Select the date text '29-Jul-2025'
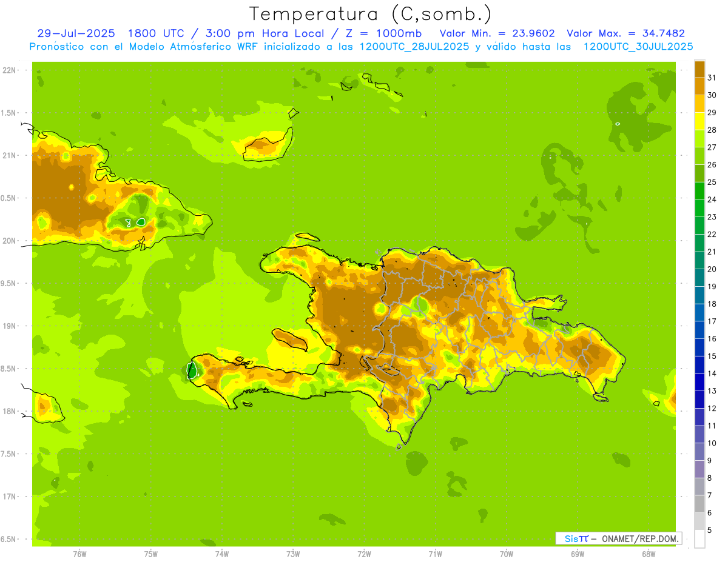The width and height of the screenshot is (728, 562). click(x=77, y=33)
